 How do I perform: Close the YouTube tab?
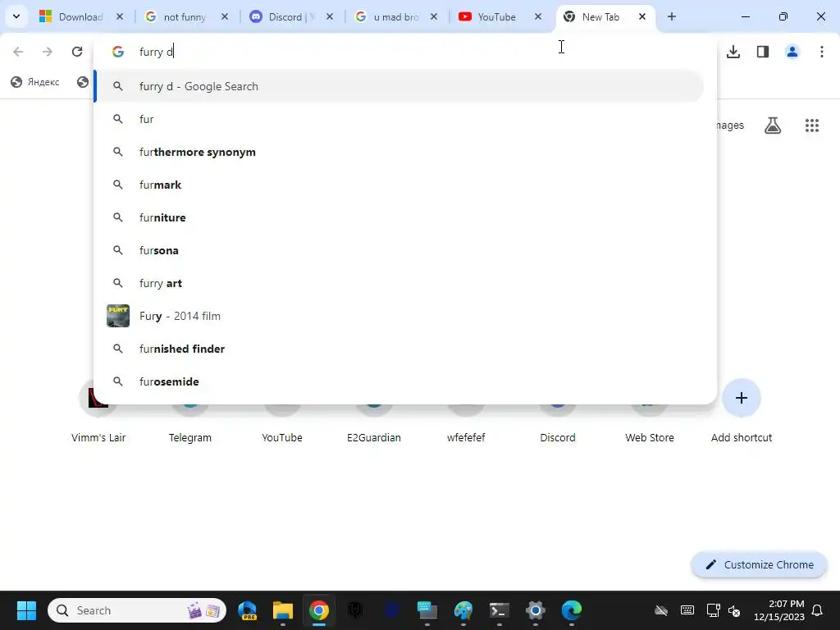coord(538,16)
